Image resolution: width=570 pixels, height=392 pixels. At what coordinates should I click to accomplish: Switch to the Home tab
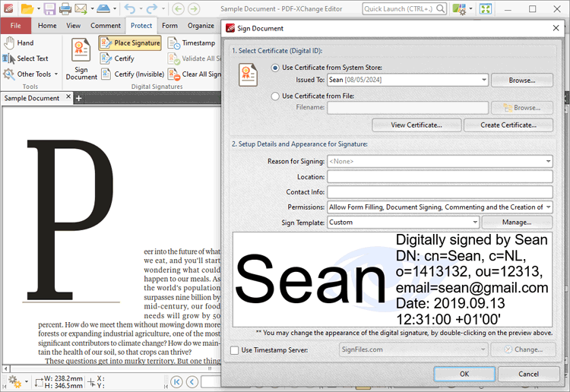[47, 25]
